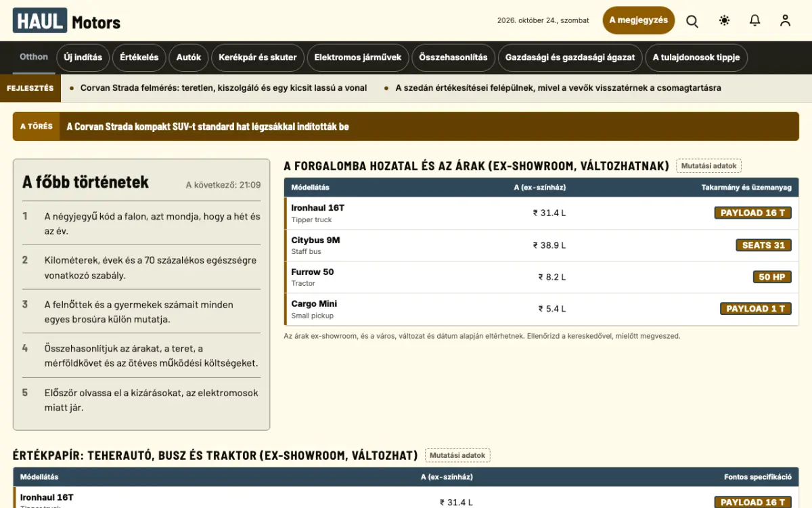The height and width of the screenshot is (508, 812).
Task: Click Mutatási adatok tag beside Értékpapír heading
Action: [457, 455]
